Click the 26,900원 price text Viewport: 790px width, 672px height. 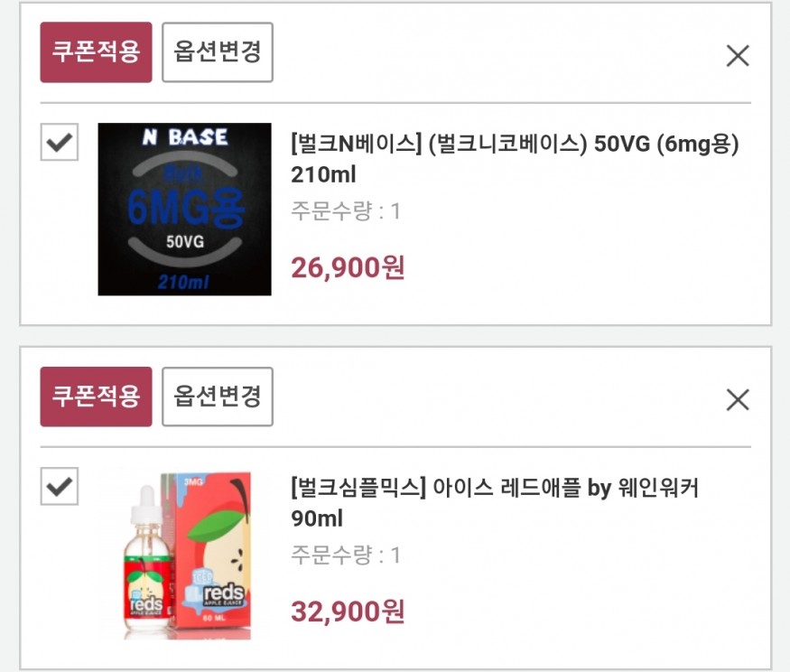[x=348, y=267]
